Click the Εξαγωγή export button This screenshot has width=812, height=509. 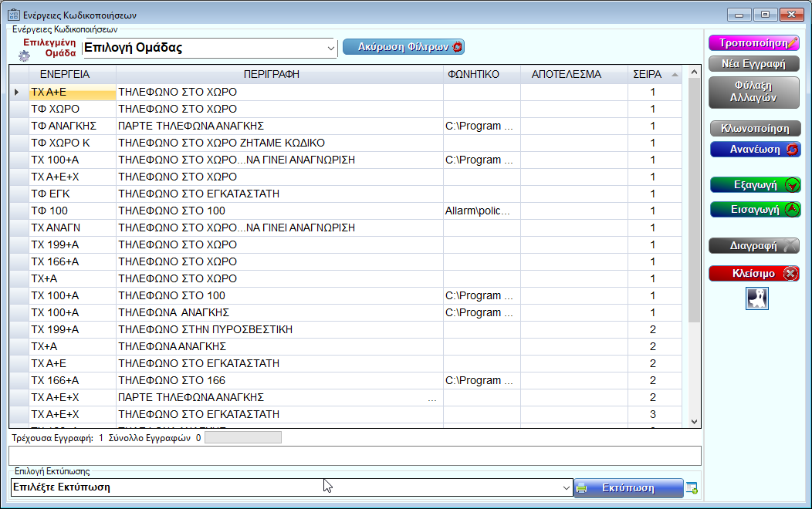coord(755,185)
